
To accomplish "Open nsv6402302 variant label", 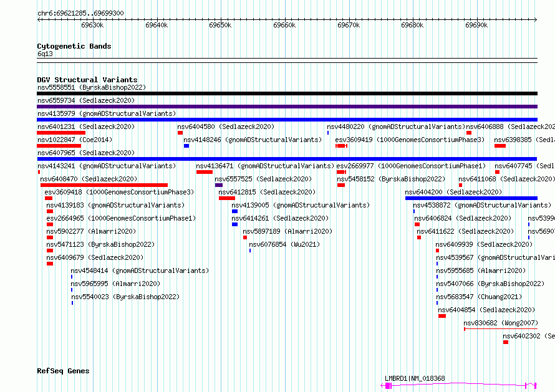I will 529,336.
